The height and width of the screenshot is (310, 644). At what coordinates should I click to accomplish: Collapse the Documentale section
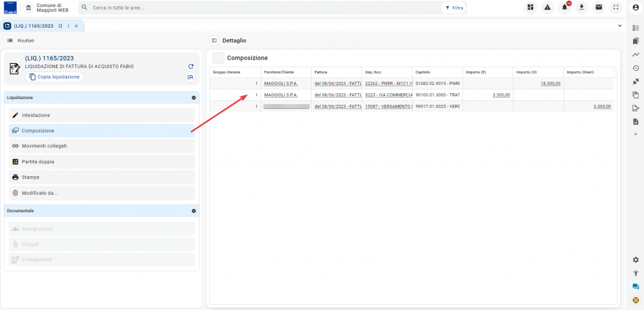[x=193, y=211]
